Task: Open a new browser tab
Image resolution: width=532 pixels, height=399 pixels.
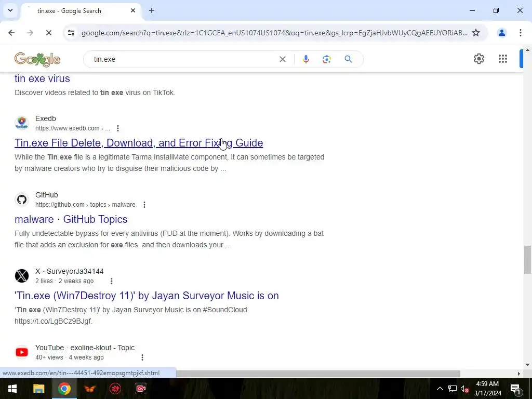Action: pyautogui.click(x=152, y=10)
